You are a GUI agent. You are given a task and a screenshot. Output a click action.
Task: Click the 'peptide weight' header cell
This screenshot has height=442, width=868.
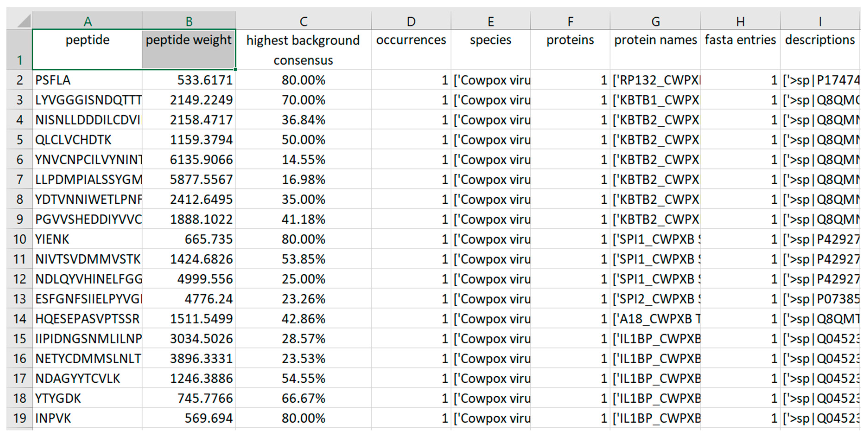(x=189, y=50)
